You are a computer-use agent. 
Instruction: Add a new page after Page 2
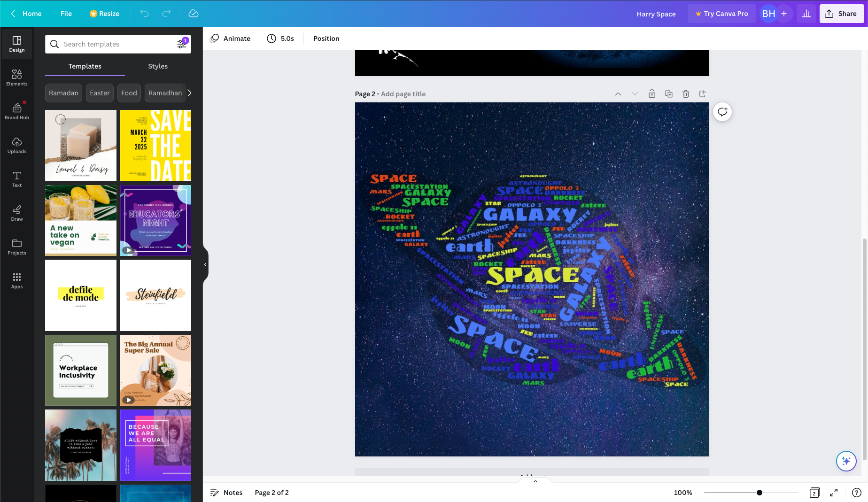tap(703, 94)
